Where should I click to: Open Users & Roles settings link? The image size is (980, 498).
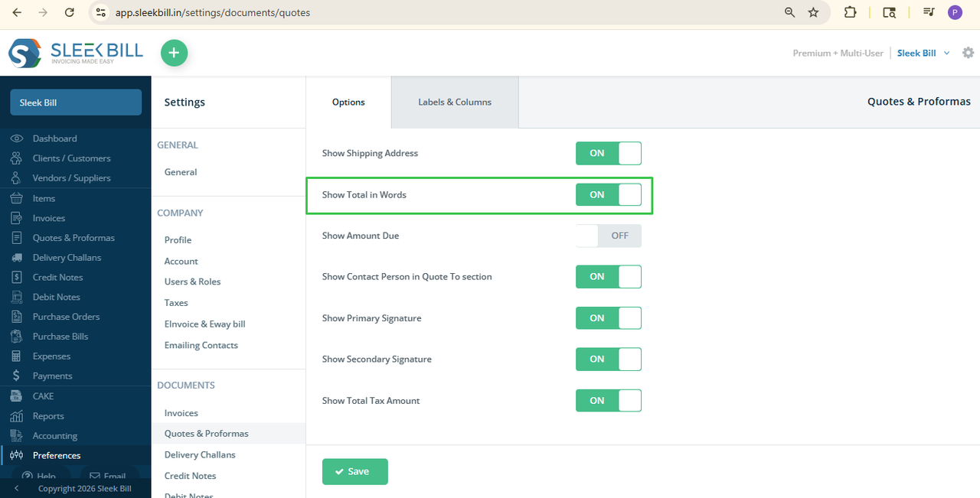click(192, 282)
